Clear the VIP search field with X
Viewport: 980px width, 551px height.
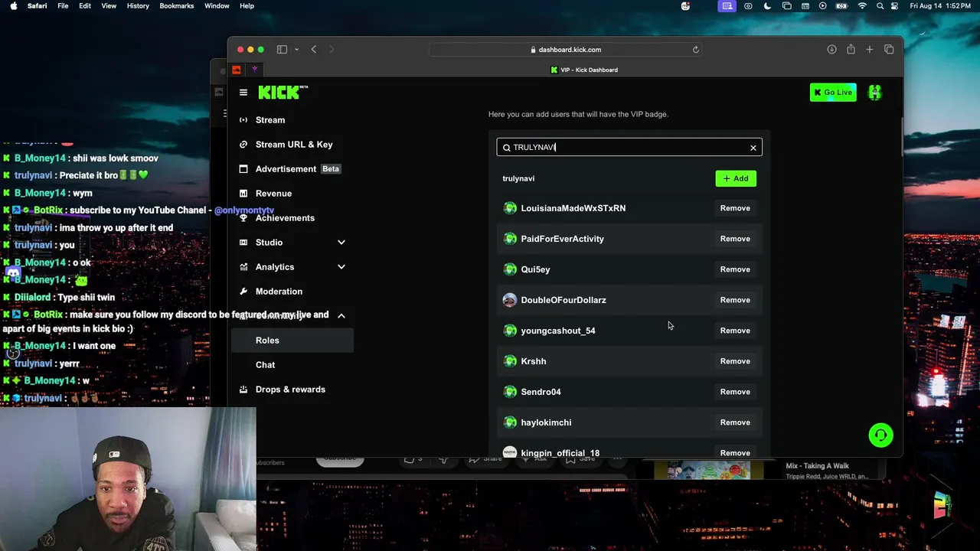coord(753,148)
